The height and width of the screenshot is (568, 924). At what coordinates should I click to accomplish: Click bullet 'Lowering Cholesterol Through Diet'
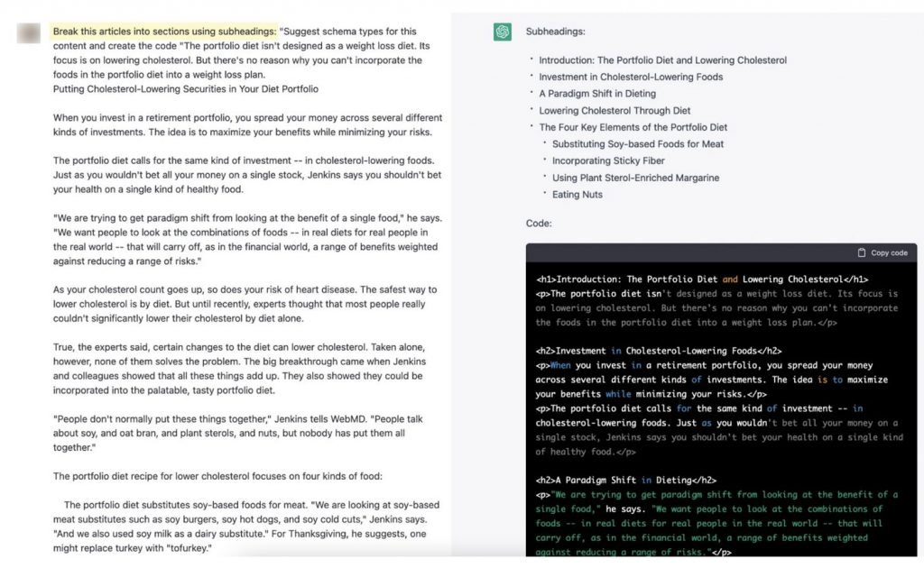614,111
